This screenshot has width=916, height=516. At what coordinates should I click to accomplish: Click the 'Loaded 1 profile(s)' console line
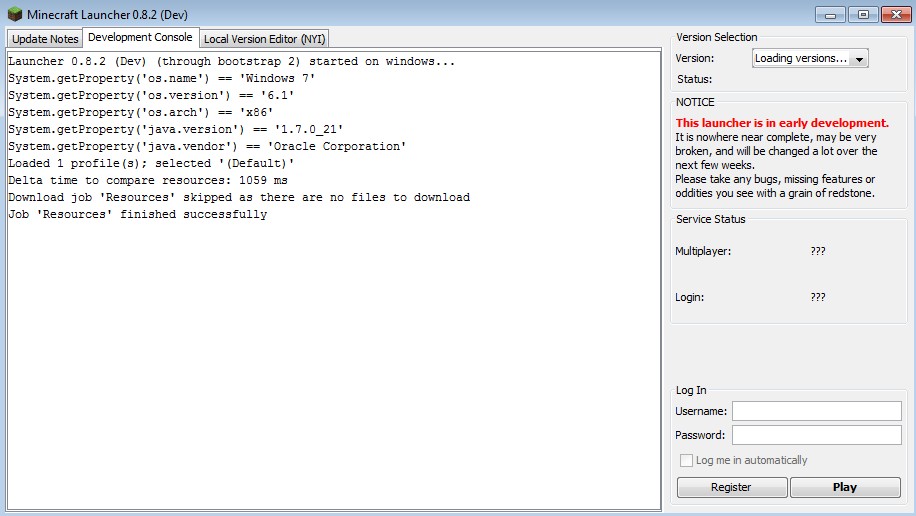click(x=151, y=163)
